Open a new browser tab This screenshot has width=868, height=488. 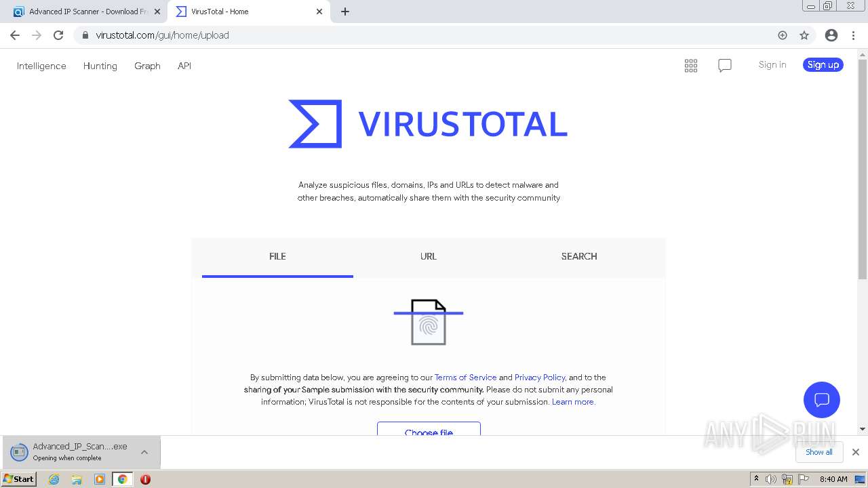coord(345,12)
